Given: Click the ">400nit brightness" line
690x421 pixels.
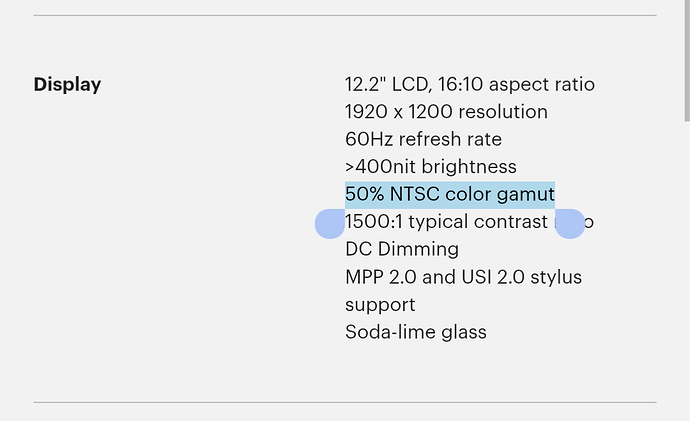Looking at the screenshot, I should (x=431, y=167).
